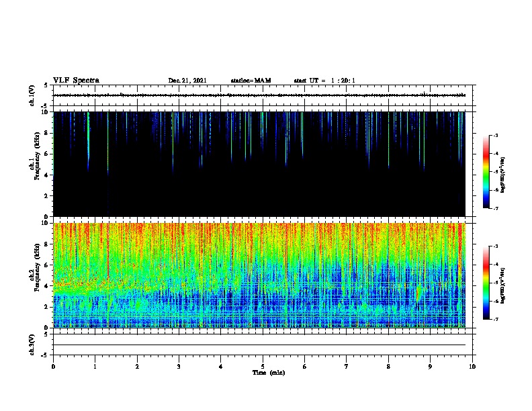532x411 pixels.
Task: Click the "VLF Spectra" plot title
Action: pyautogui.click(x=76, y=81)
